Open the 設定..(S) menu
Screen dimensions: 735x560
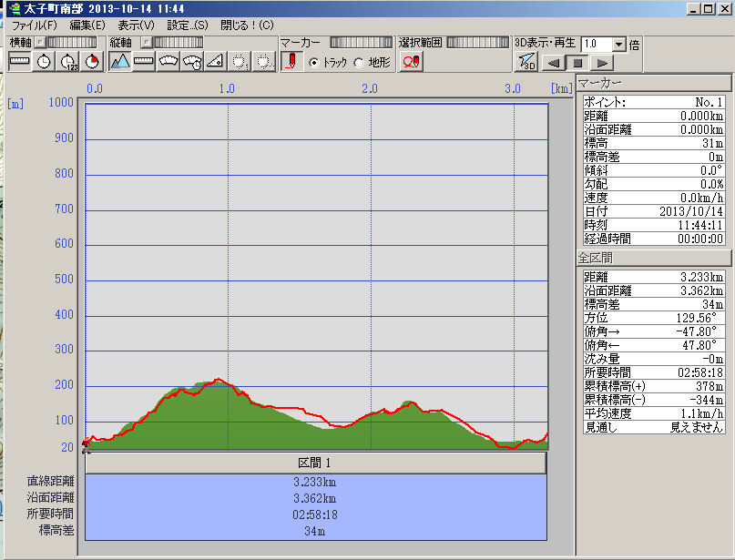tap(187, 25)
